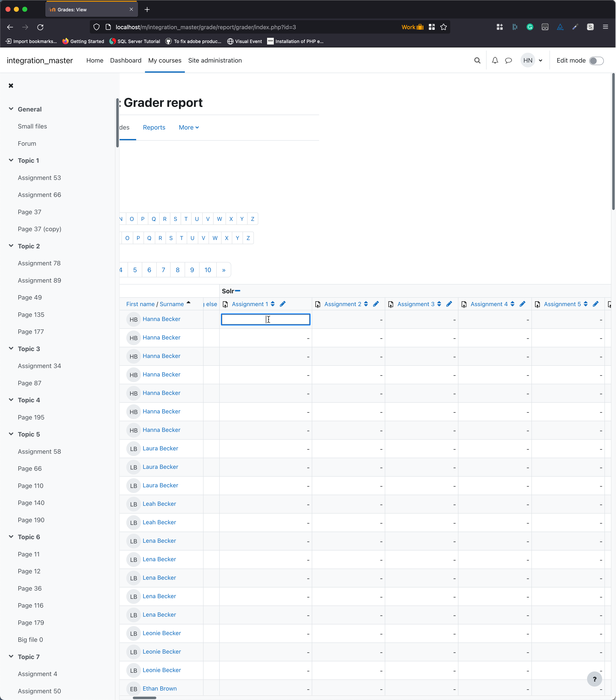Sort by Surname column

[172, 304]
